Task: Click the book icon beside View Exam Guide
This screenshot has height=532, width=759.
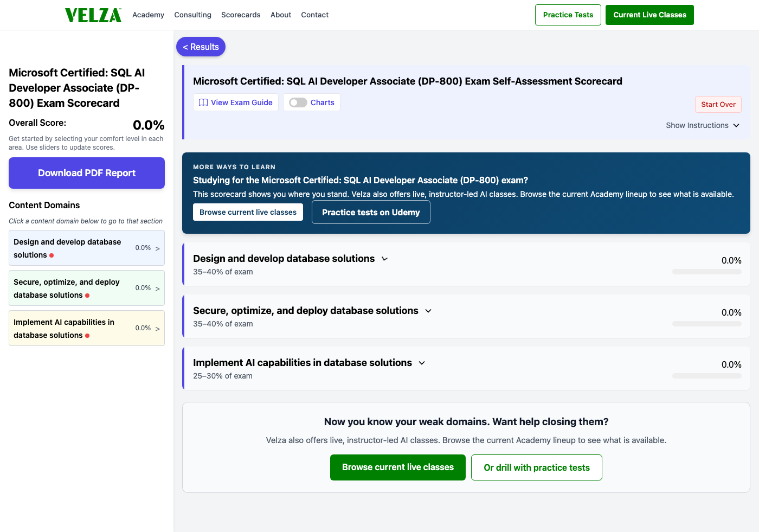Action: coord(203,102)
